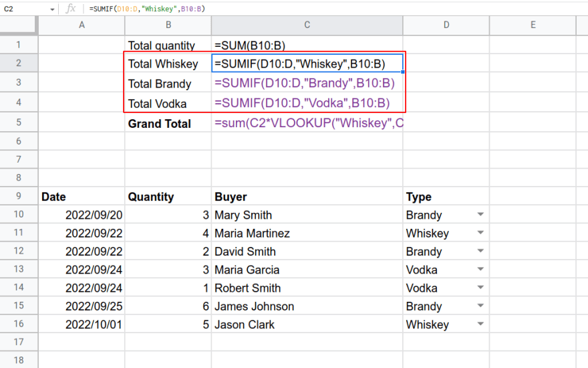The height and width of the screenshot is (368, 588).
Task: Click quantity 1 in Robert Smith row
Action: pyautogui.click(x=168, y=288)
